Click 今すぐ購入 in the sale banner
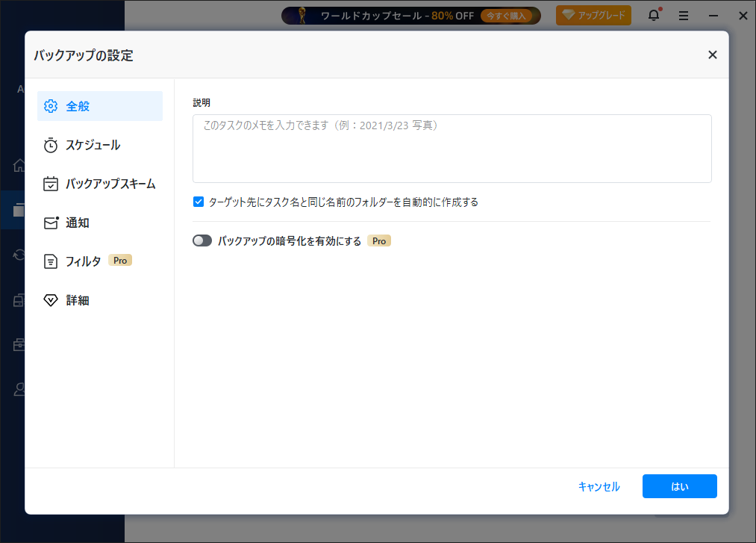This screenshot has width=756, height=543. tap(506, 16)
